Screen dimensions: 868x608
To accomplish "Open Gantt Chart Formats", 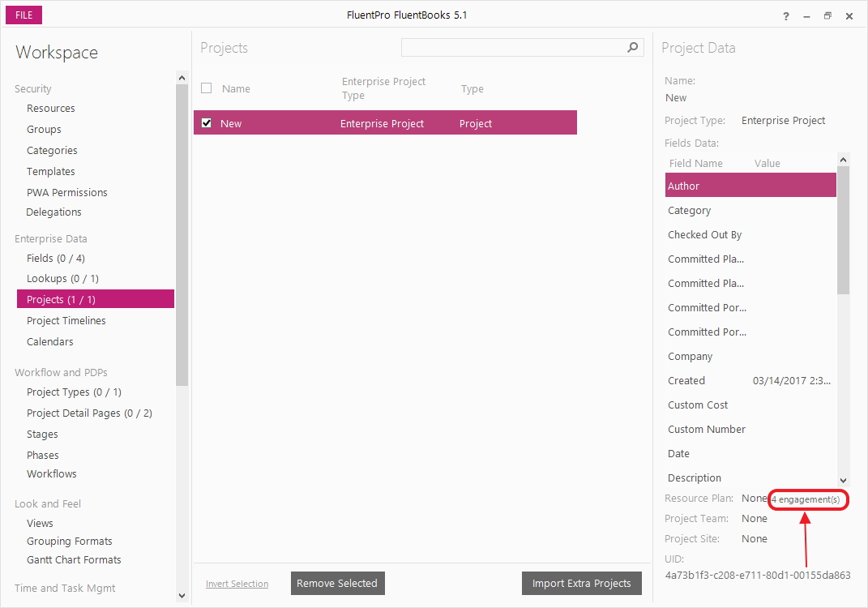I will 74,560.
